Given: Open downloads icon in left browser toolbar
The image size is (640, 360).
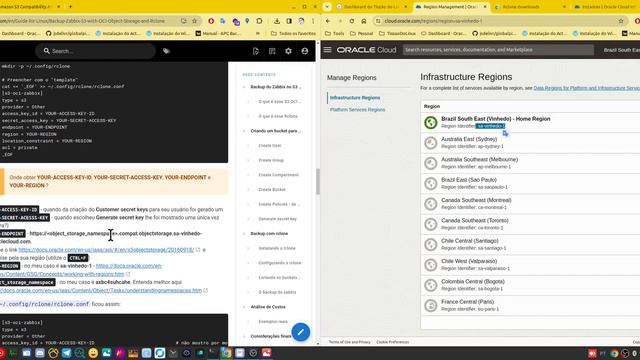Looking at the screenshot, I should click(x=277, y=21).
